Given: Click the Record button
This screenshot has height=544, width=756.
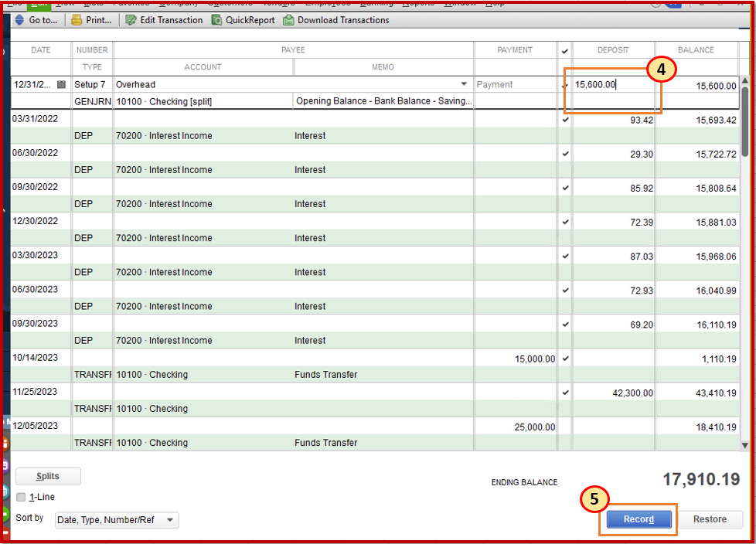Looking at the screenshot, I should pyautogui.click(x=639, y=519).
